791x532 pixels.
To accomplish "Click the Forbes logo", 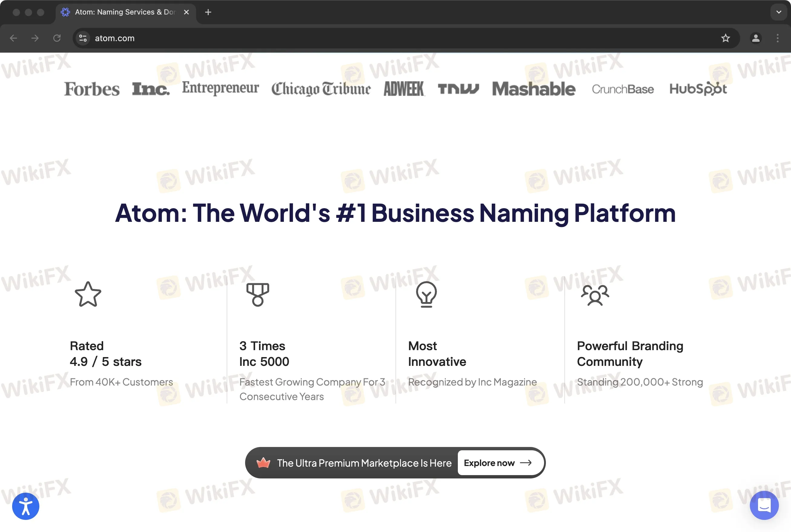I will (92, 89).
